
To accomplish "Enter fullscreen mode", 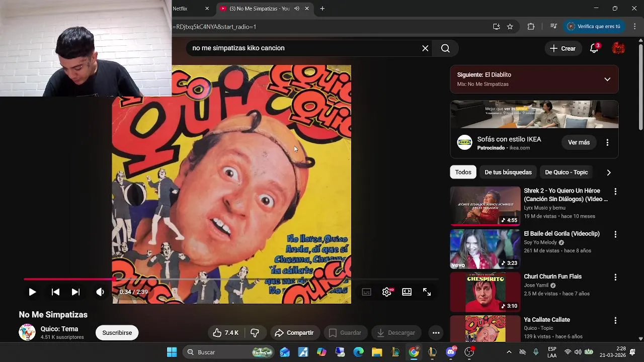I will point(427,292).
